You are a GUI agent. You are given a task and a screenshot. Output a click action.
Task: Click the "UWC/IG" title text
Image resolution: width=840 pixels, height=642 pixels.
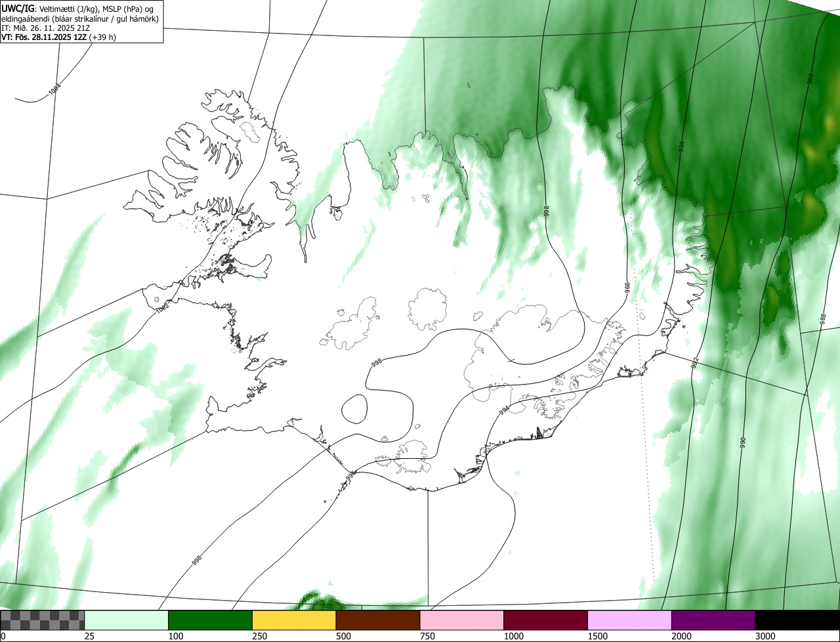pos(18,8)
